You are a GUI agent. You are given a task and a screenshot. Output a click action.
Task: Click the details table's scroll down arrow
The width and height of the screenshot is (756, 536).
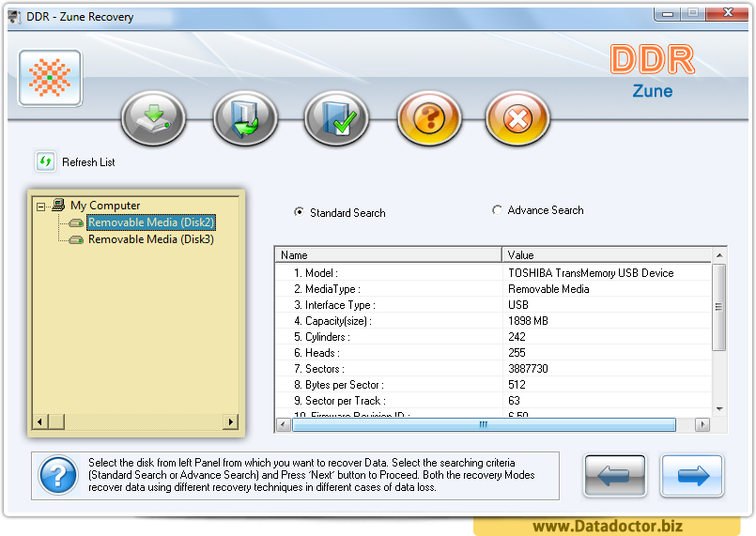click(x=719, y=408)
